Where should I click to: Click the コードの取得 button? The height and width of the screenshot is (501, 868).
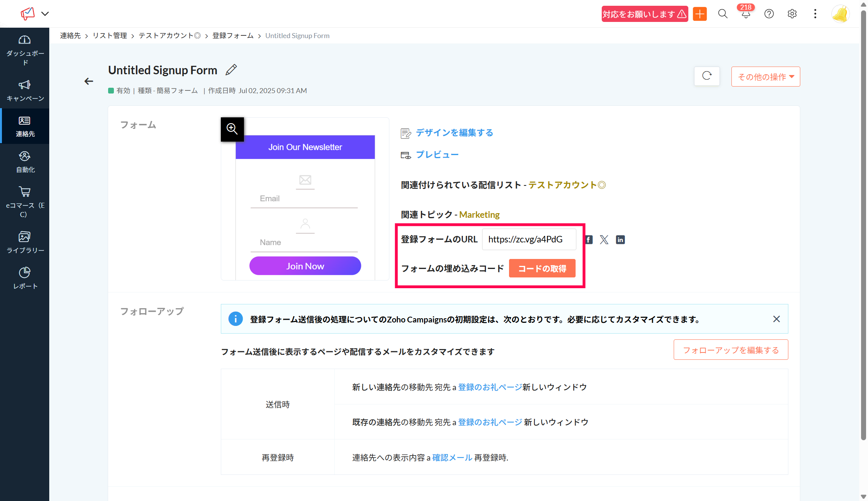pos(542,268)
